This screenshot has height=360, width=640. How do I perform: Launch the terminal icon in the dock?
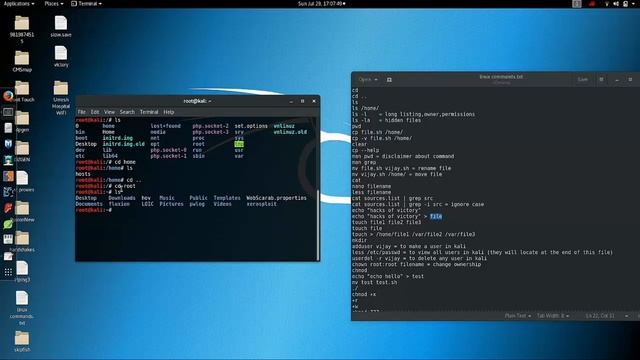8,112
